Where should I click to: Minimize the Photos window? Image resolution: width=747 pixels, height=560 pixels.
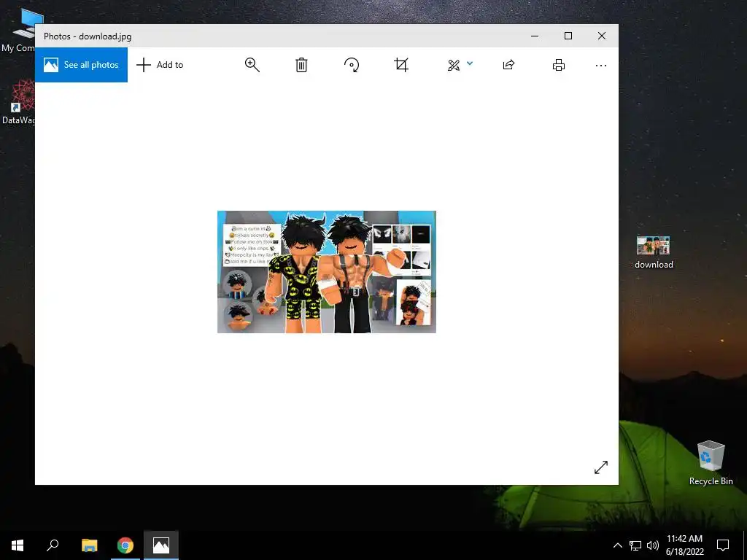click(535, 36)
